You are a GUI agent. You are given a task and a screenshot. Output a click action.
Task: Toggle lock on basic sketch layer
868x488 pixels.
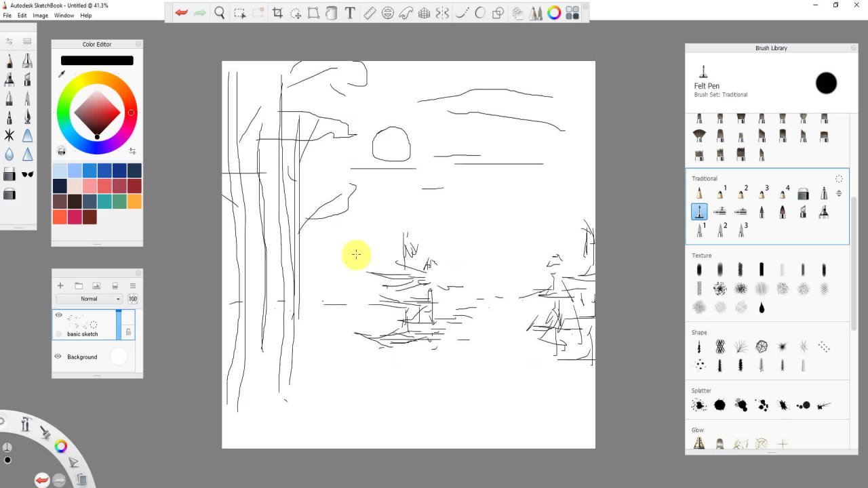(x=128, y=332)
